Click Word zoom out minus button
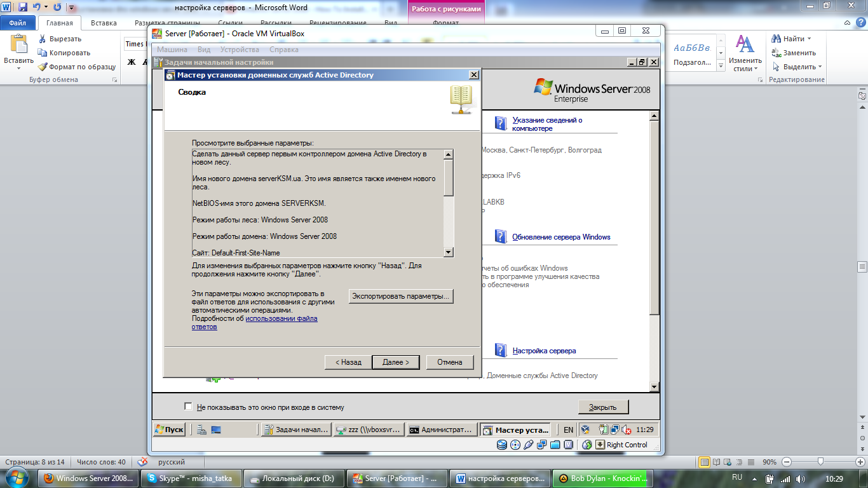The image size is (868, 488). 787,462
